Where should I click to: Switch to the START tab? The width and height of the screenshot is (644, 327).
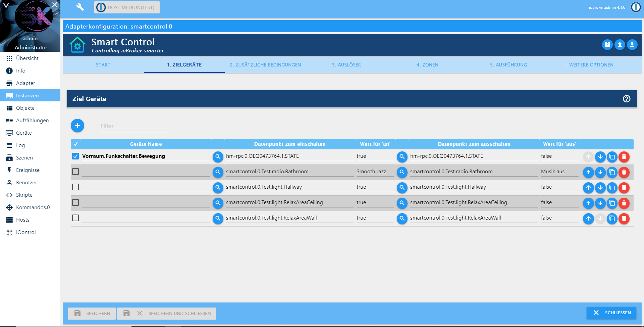pos(103,65)
